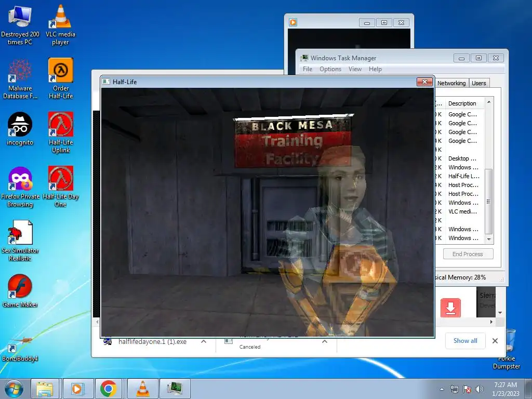This screenshot has height=399, width=532.
Task: Launch the Order Half-Life shortcut
Action: pos(61,78)
